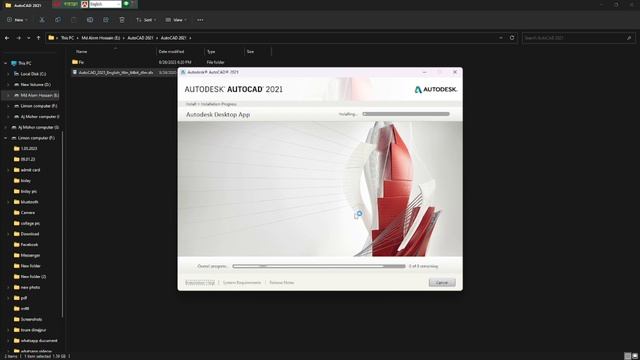Refresh the AutoCAD 2021 folder view

pyautogui.click(x=512, y=38)
